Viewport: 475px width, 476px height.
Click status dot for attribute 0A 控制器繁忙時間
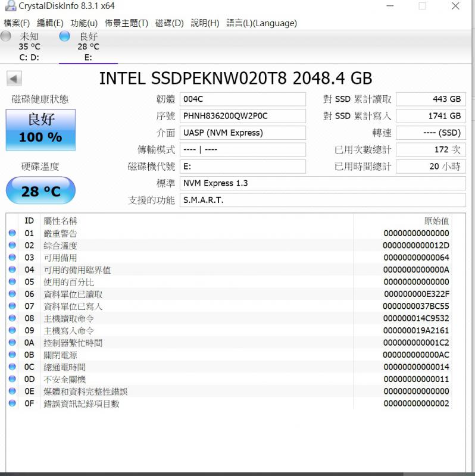pyautogui.click(x=12, y=342)
